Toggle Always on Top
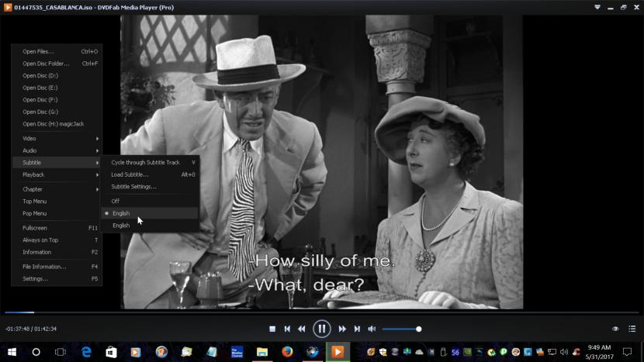 [x=57, y=240]
